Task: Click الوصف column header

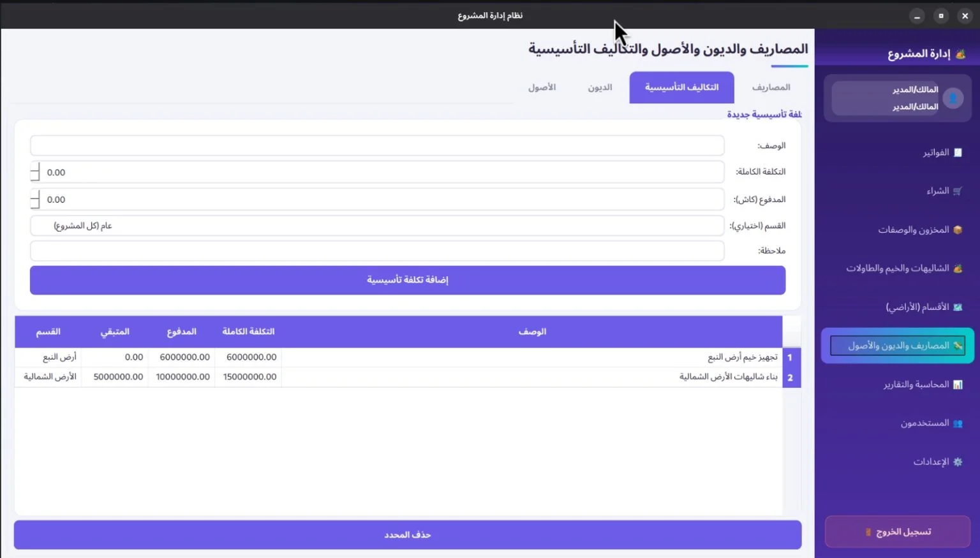Action: [531, 332]
